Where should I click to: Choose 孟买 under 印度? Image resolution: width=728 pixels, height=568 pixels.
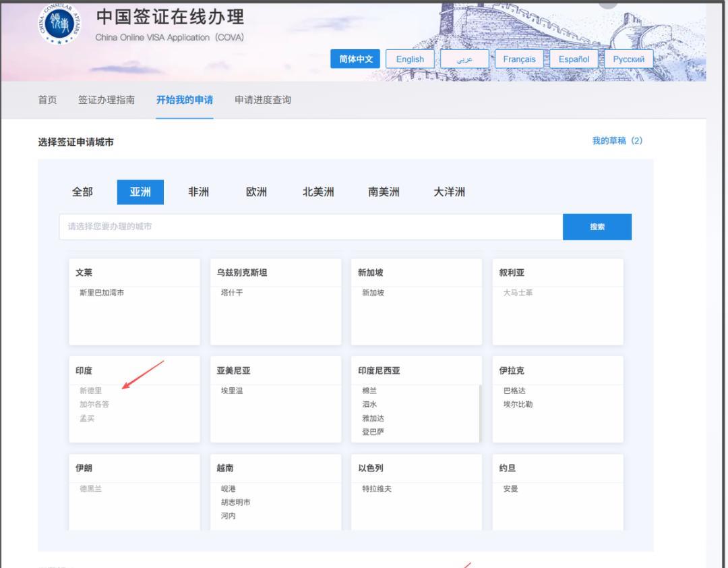click(x=87, y=418)
